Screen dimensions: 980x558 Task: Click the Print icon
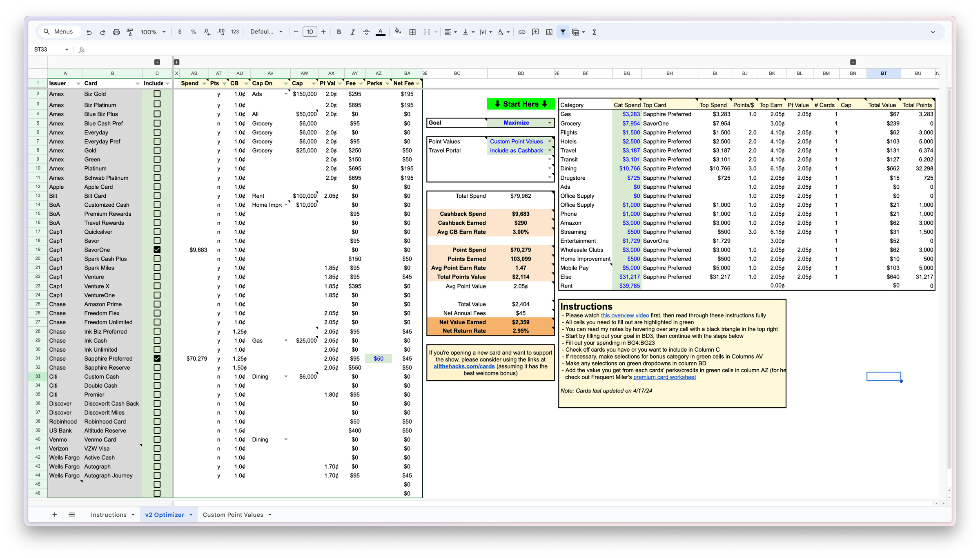click(x=116, y=32)
